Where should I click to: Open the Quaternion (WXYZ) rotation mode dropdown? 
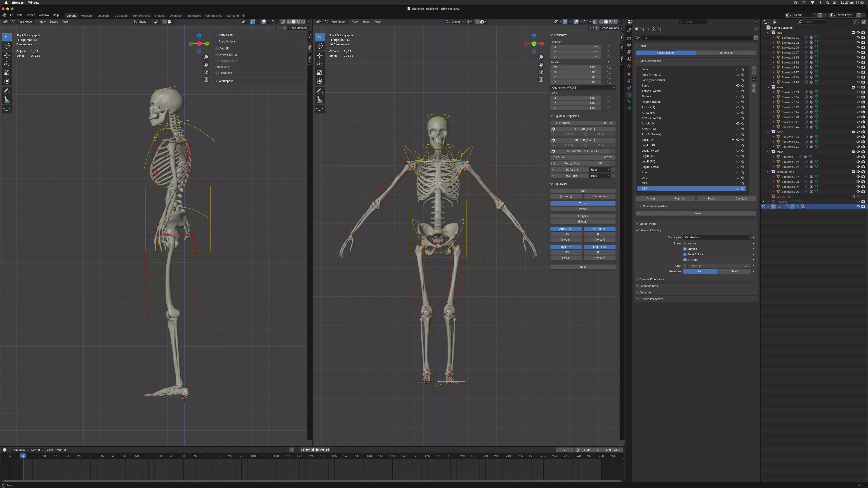[583, 88]
